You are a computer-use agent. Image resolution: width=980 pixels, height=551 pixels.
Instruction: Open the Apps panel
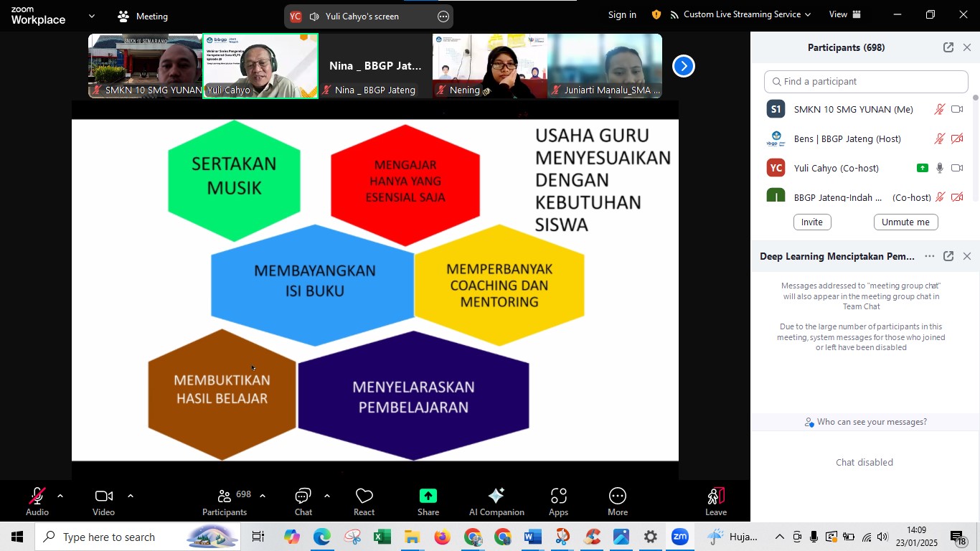point(558,501)
